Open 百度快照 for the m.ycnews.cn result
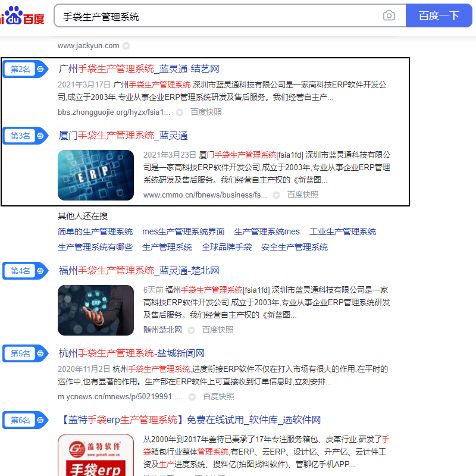Screen dimensions: 476x476 [218, 396]
